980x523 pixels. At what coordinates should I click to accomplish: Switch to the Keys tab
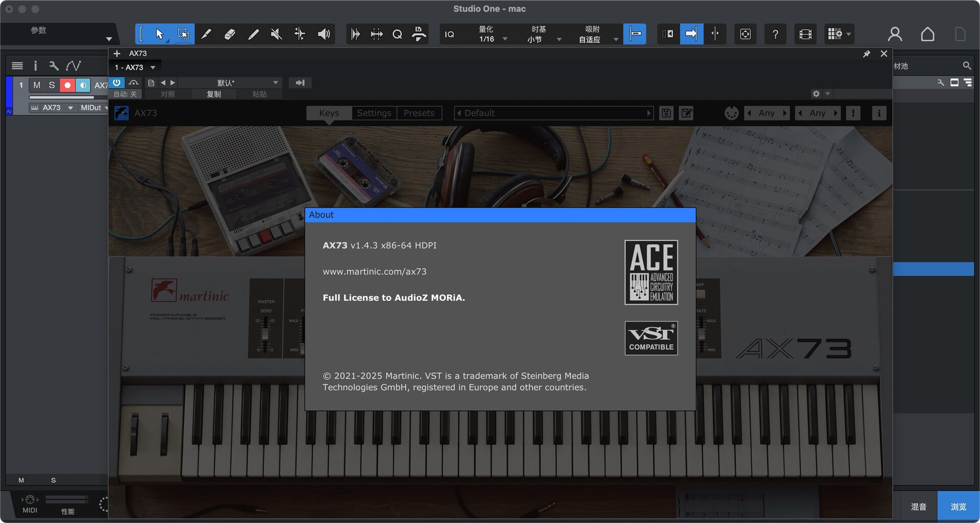329,113
